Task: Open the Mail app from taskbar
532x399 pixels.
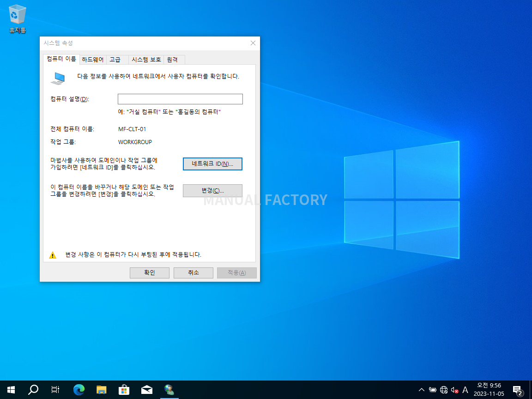Action: coord(146,390)
